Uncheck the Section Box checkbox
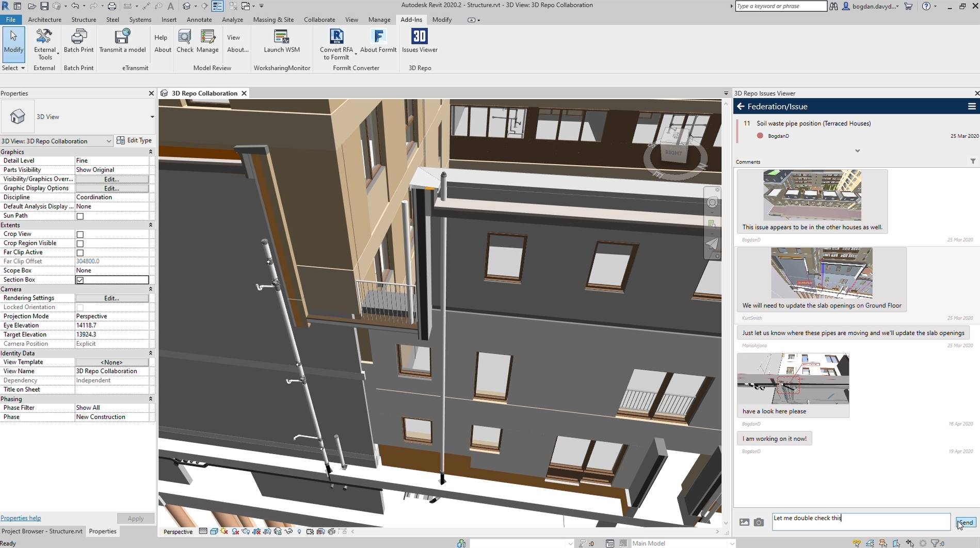The width and height of the screenshot is (980, 548). (x=80, y=280)
